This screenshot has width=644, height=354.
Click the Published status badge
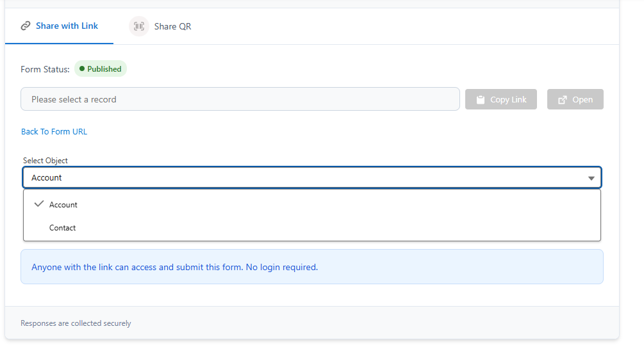coord(101,69)
